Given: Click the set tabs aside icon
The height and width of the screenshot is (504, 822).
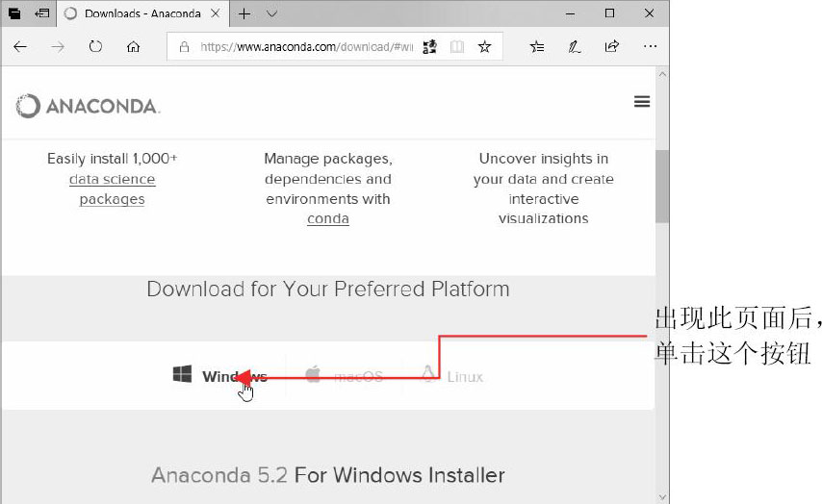Looking at the screenshot, I should click(42, 13).
